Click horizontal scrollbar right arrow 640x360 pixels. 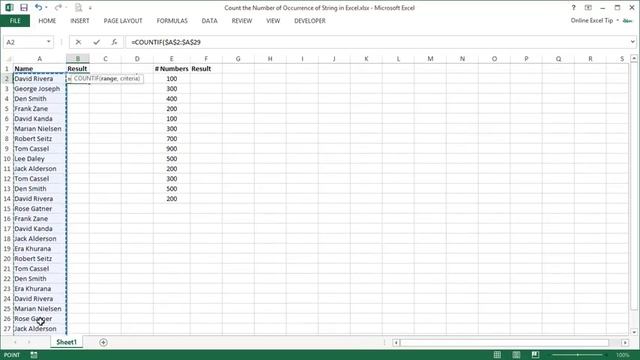coord(625,342)
